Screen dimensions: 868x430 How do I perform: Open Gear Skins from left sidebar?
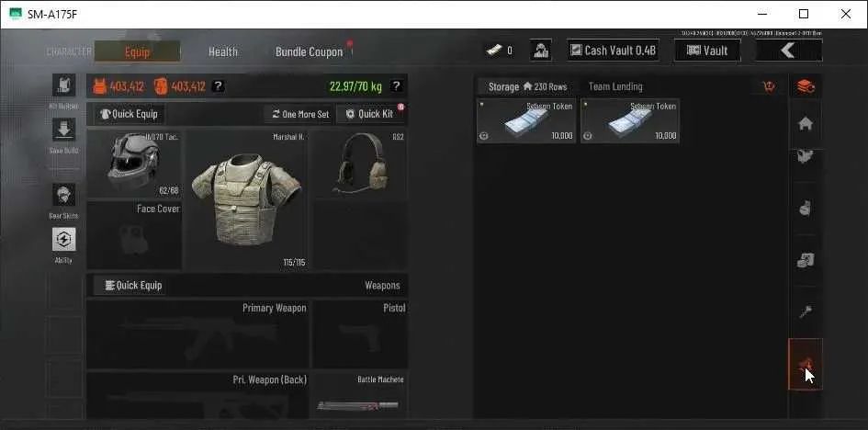click(x=63, y=195)
